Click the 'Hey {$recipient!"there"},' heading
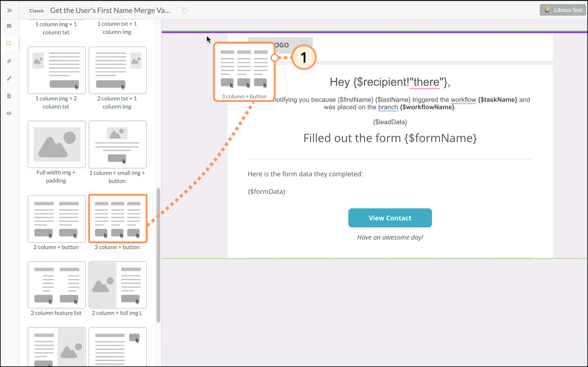The height and width of the screenshot is (367, 588). click(390, 82)
